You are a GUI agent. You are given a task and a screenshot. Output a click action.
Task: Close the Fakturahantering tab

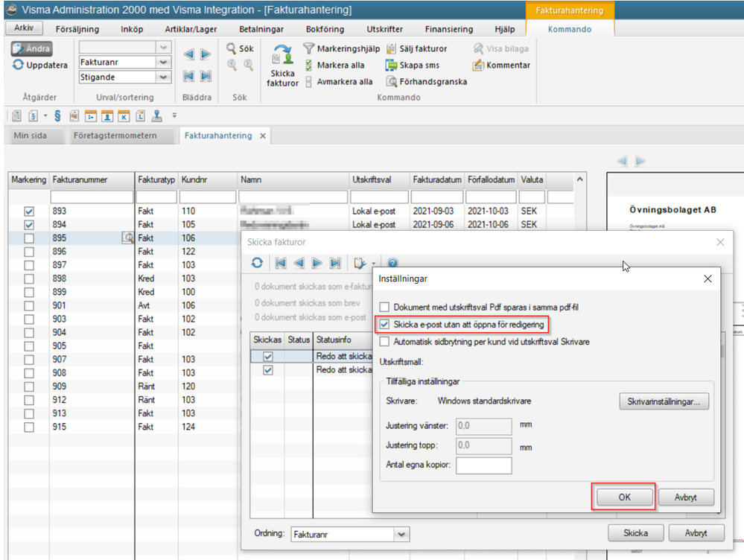point(262,136)
